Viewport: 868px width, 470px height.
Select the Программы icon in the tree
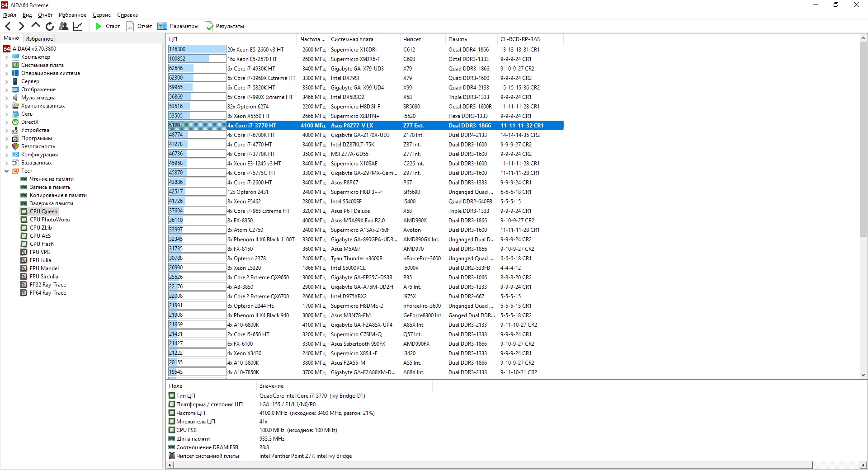[15, 138]
